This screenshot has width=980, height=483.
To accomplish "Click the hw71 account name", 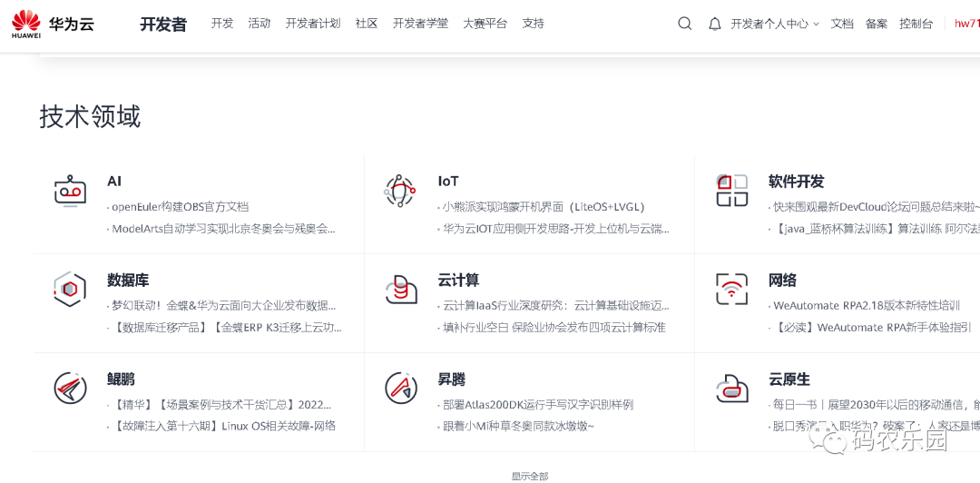I will pos(967,25).
